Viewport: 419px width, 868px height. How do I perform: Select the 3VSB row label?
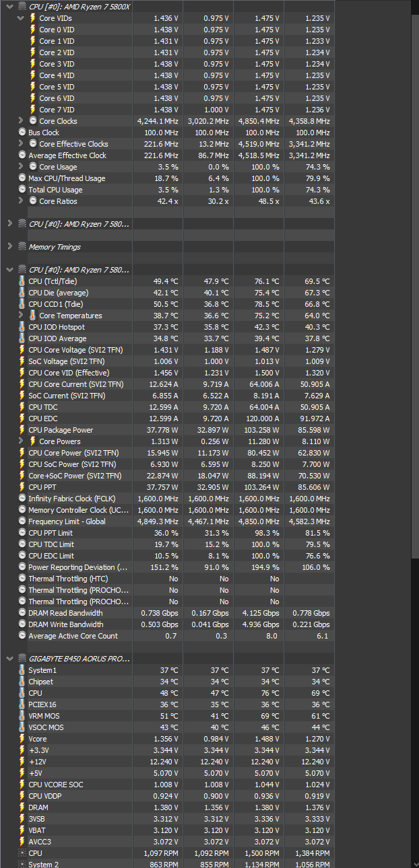pos(38,819)
